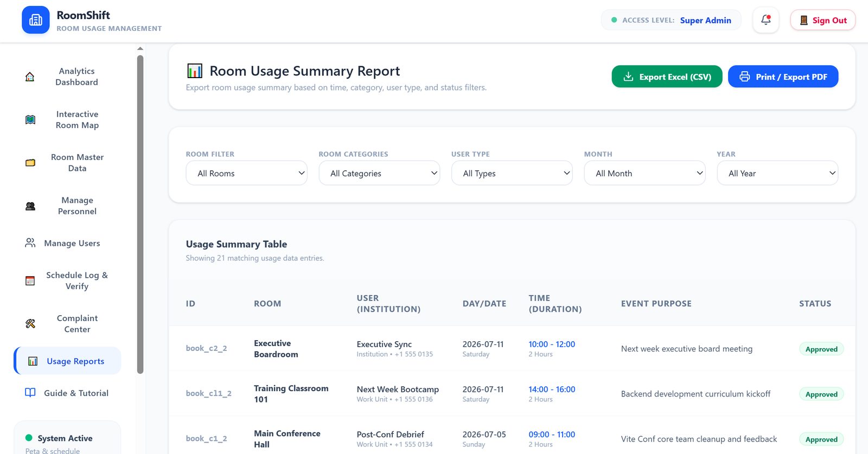The height and width of the screenshot is (454, 868).
Task: Click the Manage Users icon
Action: click(x=30, y=243)
